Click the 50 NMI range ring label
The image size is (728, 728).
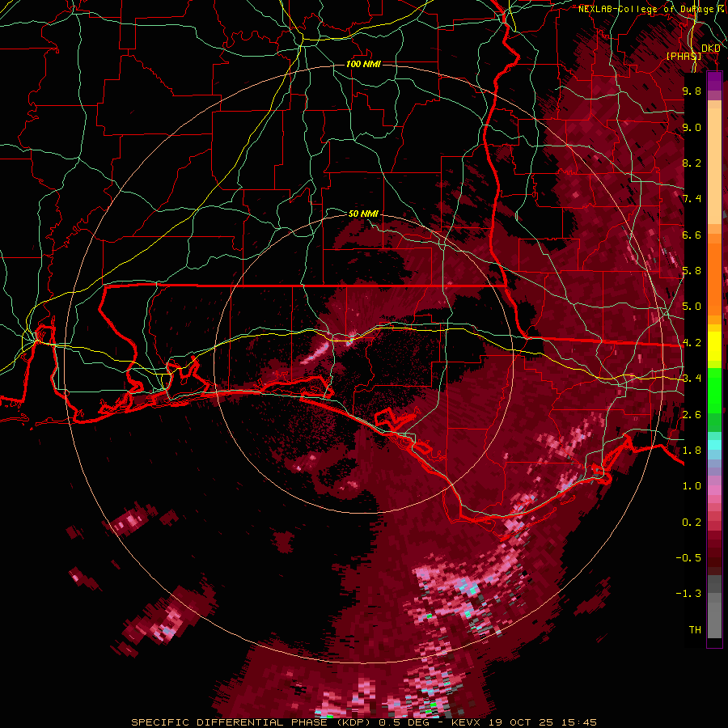point(363,214)
